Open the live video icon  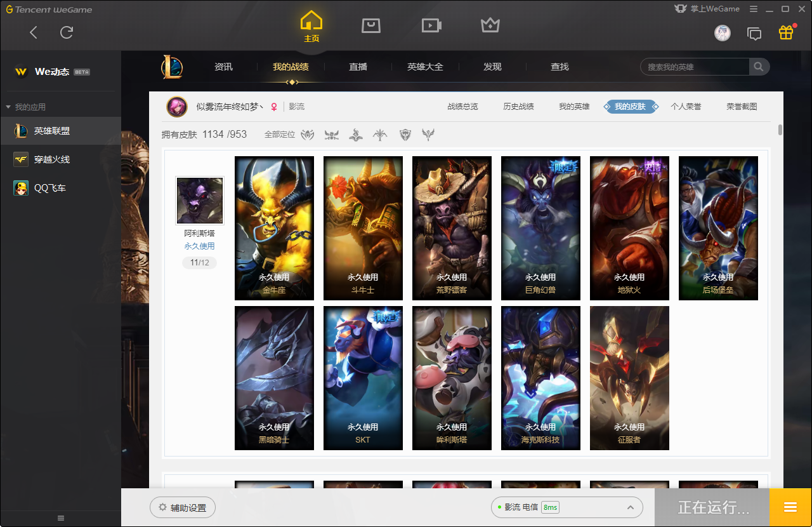(x=431, y=25)
